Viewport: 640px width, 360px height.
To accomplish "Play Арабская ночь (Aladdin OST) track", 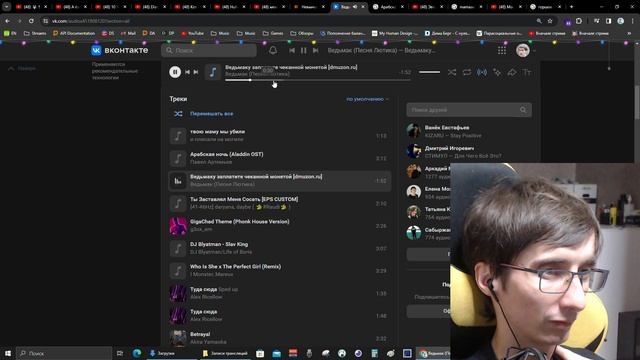I will click(280, 158).
